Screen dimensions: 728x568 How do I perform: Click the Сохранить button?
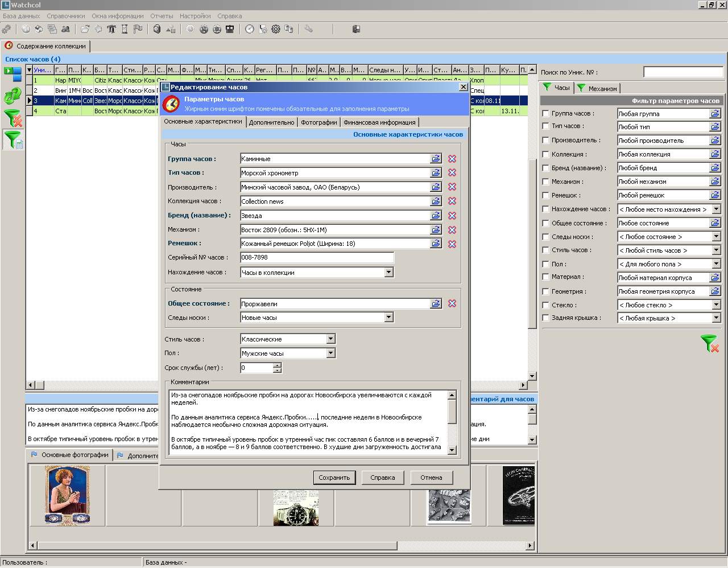[x=334, y=478]
